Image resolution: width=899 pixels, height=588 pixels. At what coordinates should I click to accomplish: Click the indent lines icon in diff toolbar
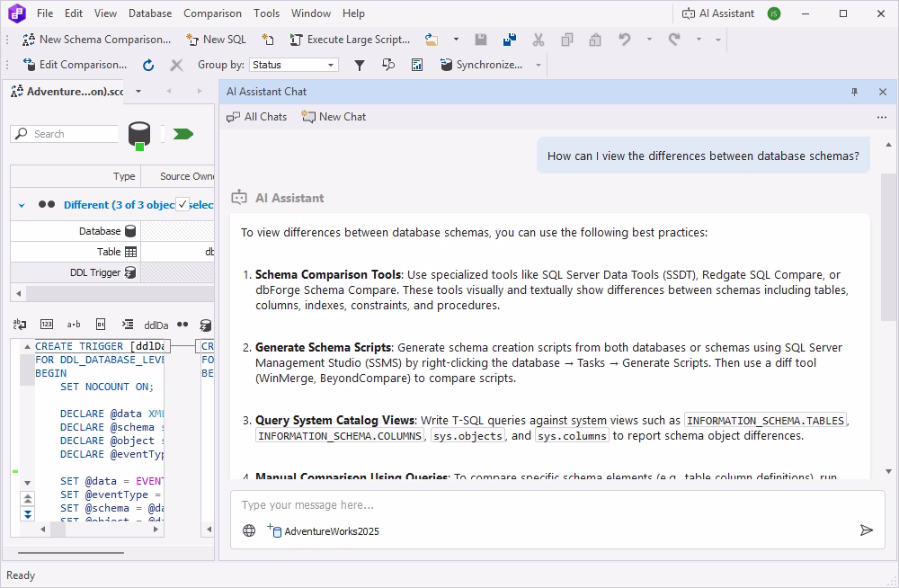coord(128,325)
